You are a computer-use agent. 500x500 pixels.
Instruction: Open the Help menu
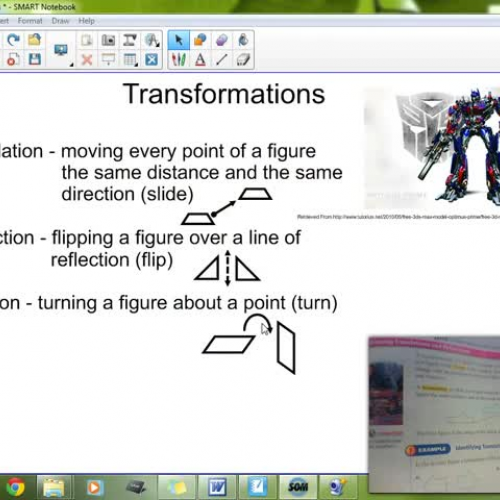[x=87, y=21]
